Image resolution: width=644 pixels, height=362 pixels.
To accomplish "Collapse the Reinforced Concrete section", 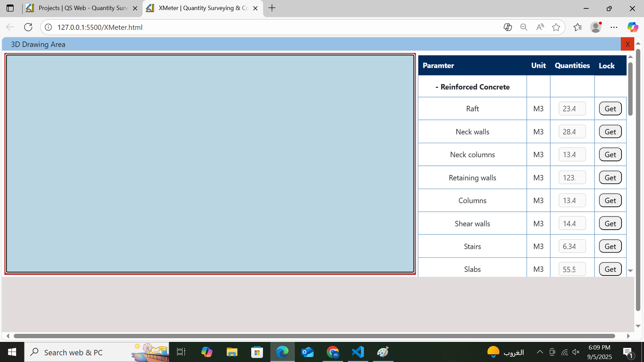I will click(x=437, y=87).
